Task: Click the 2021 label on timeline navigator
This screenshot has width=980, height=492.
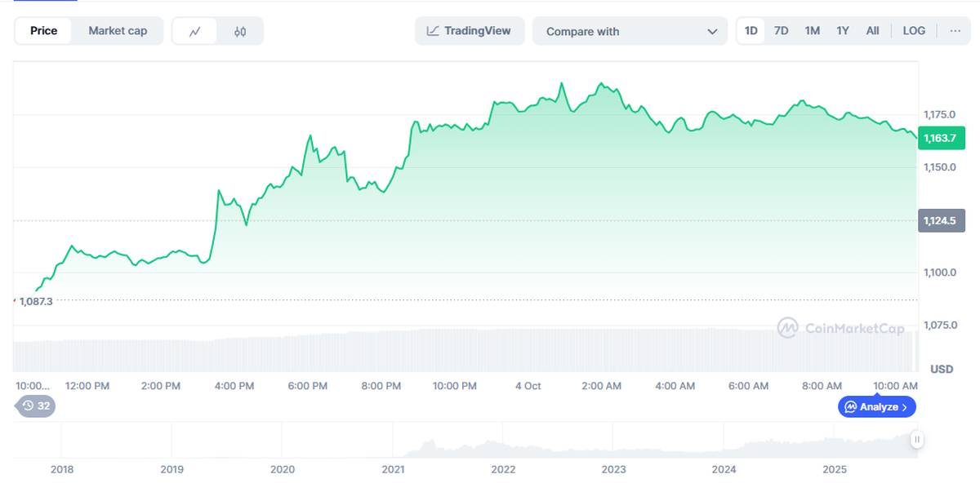Action: [x=393, y=469]
